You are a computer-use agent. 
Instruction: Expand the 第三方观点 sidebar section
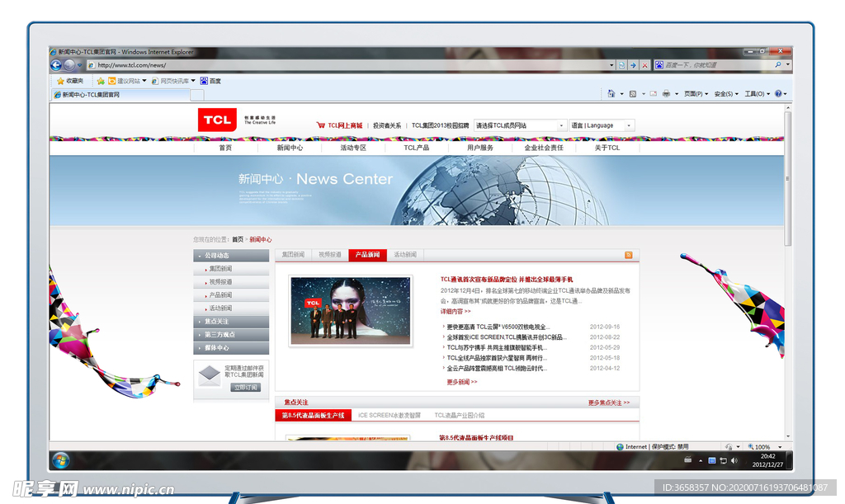231,335
